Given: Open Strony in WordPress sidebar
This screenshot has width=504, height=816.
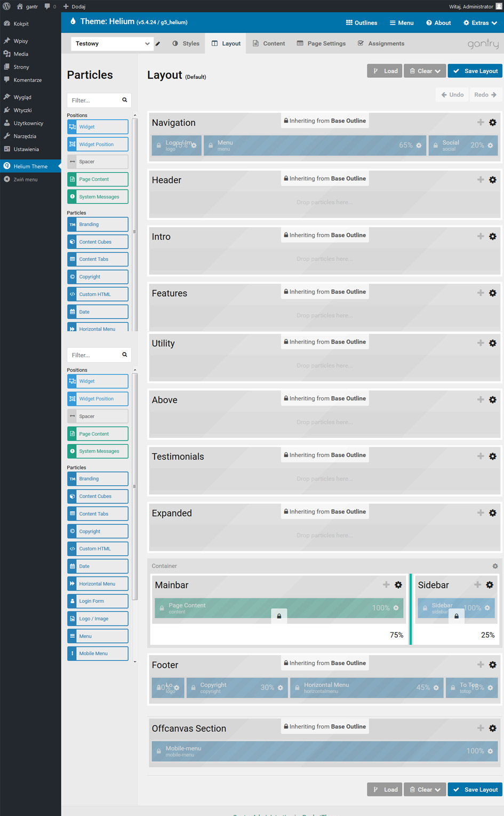Looking at the screenshot, I should point(30,67).
